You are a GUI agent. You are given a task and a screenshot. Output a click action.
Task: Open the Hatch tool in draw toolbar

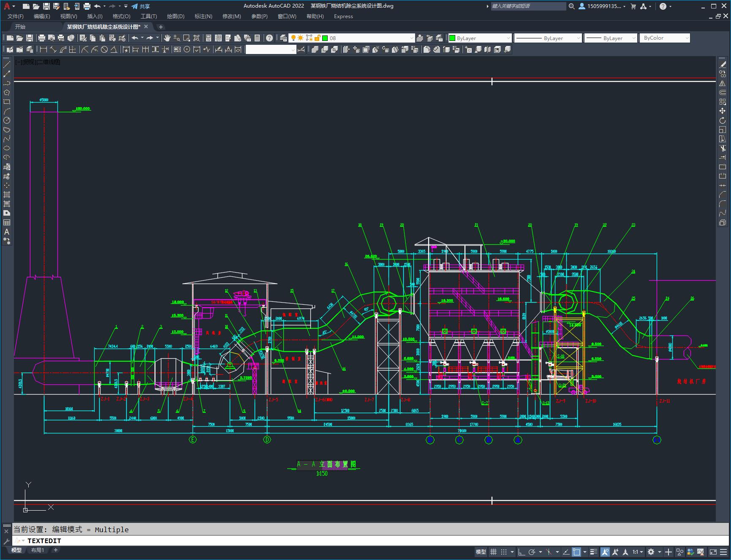tap(7, 195)
